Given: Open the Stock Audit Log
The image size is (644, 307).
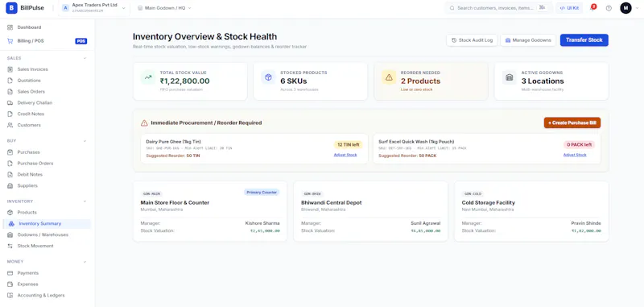Looking at the screenshot, I should click(472, 40).
